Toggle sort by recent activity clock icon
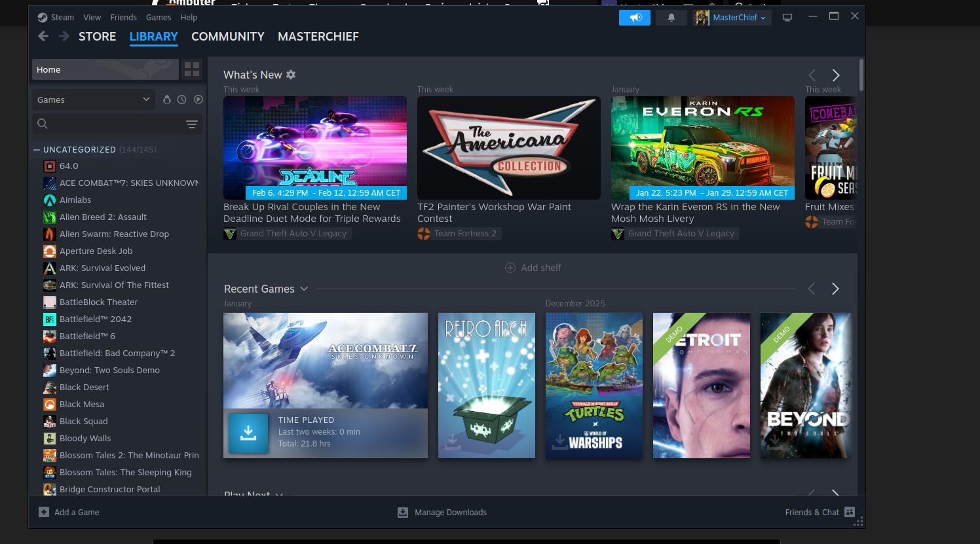 (182, 100)
